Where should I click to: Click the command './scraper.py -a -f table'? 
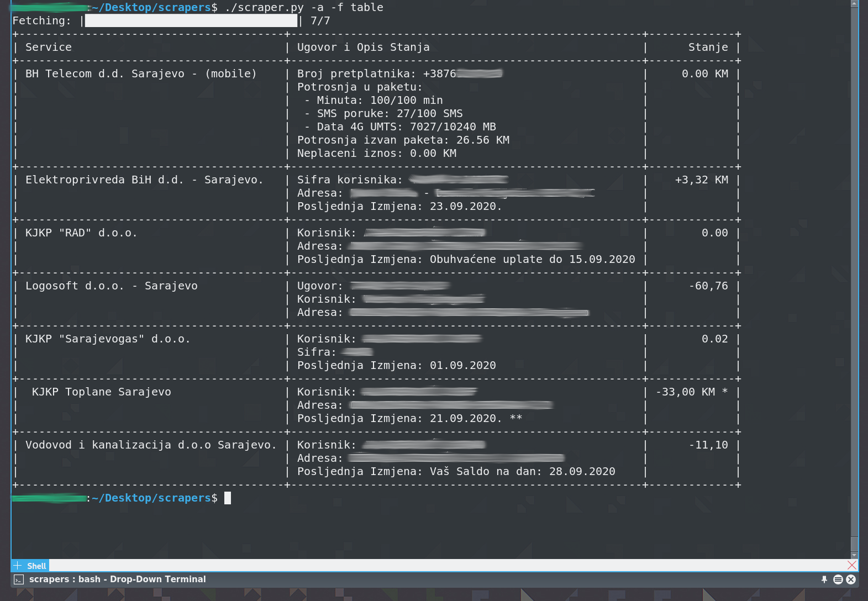[304, 8]
